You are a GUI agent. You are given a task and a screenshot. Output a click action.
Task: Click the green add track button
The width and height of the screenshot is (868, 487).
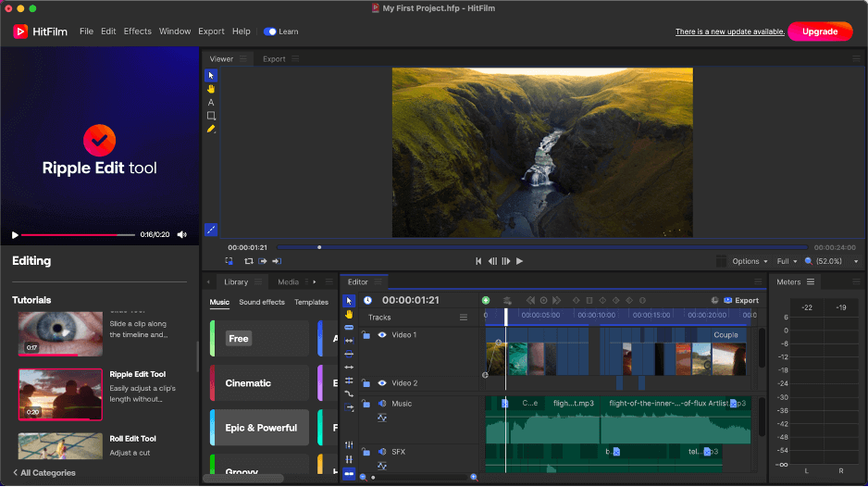click(x=486, y=300)
